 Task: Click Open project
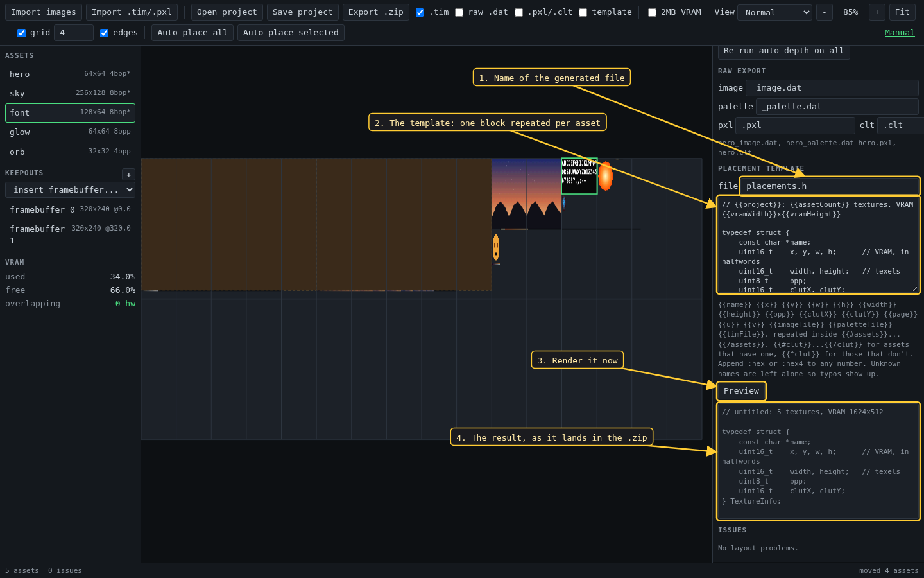click(227, 12)
